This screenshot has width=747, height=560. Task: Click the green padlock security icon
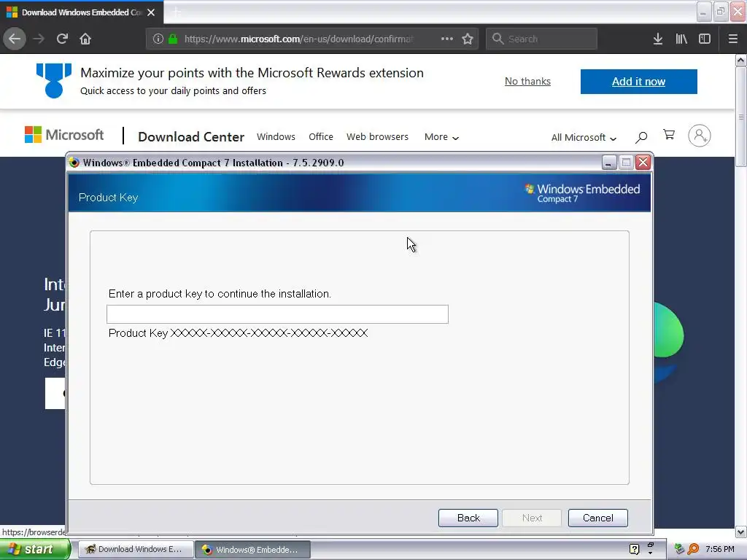click(x=173, y=39)
